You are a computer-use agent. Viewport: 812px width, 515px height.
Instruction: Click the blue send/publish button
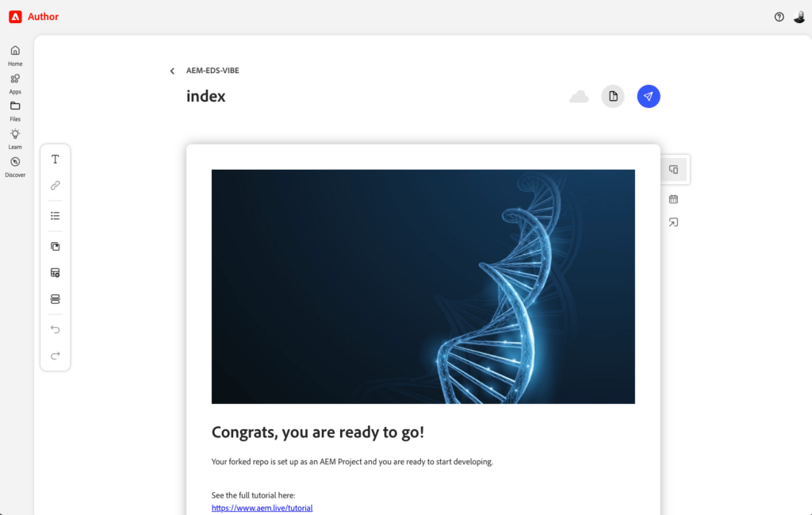[x=649, y=96]
